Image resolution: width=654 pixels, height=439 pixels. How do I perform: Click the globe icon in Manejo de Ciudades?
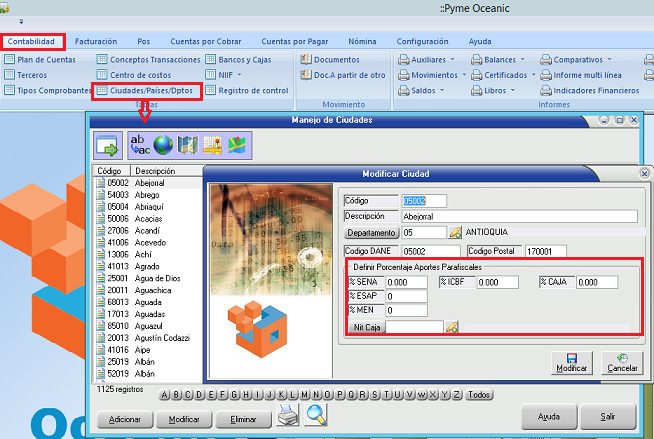163,145
